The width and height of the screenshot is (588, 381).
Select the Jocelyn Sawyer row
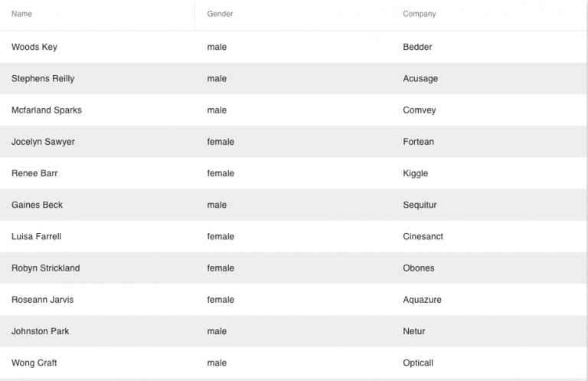click(293, 142)
